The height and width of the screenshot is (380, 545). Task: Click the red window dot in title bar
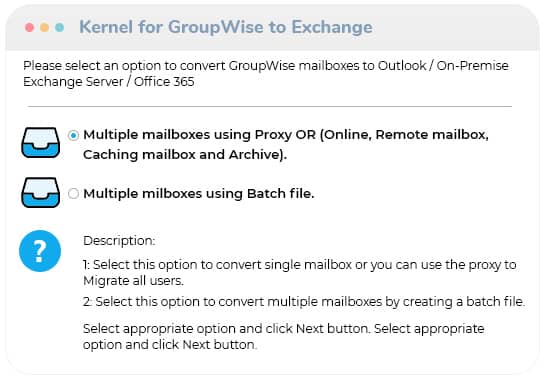coord(30,27)
